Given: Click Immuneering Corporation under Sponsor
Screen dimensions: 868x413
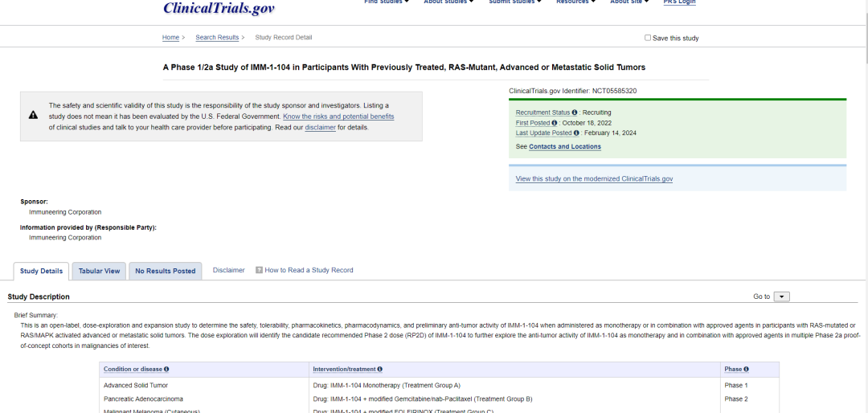Looking at the screenshot, I should (65, 212).
